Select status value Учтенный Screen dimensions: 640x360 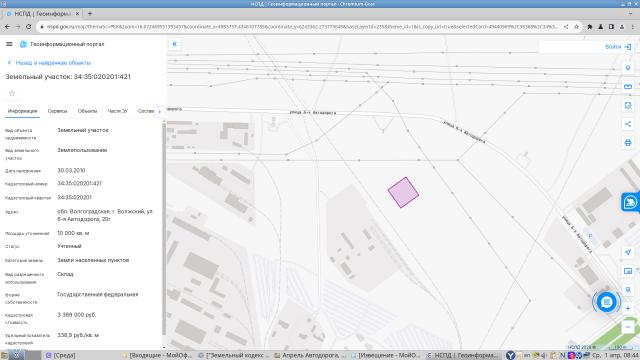(x=69, y=246)
